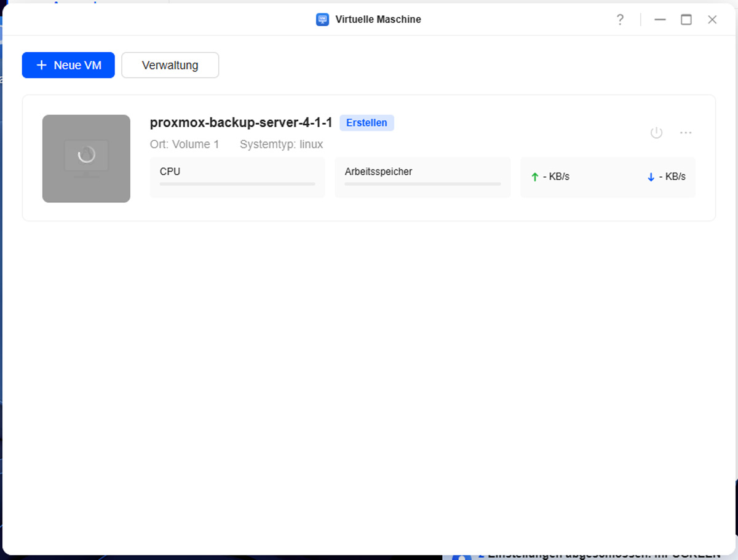
Task: Click the green upload arrow icon
Action: (534, 177)
